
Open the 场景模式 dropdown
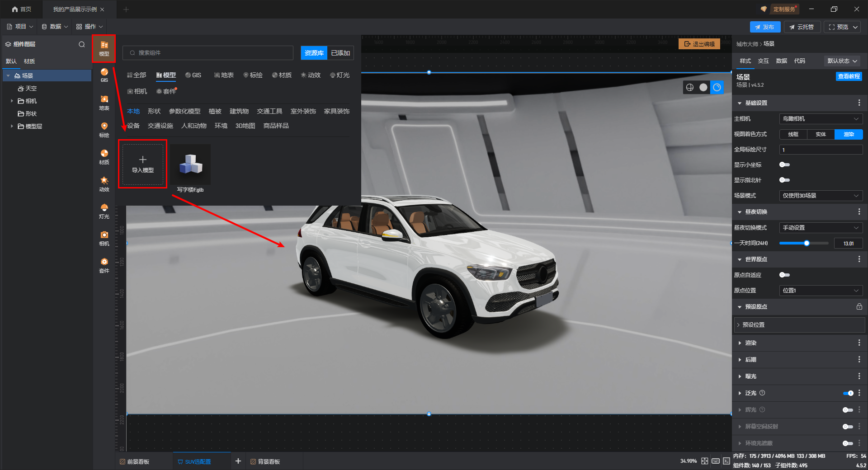(x=821, y=196)
